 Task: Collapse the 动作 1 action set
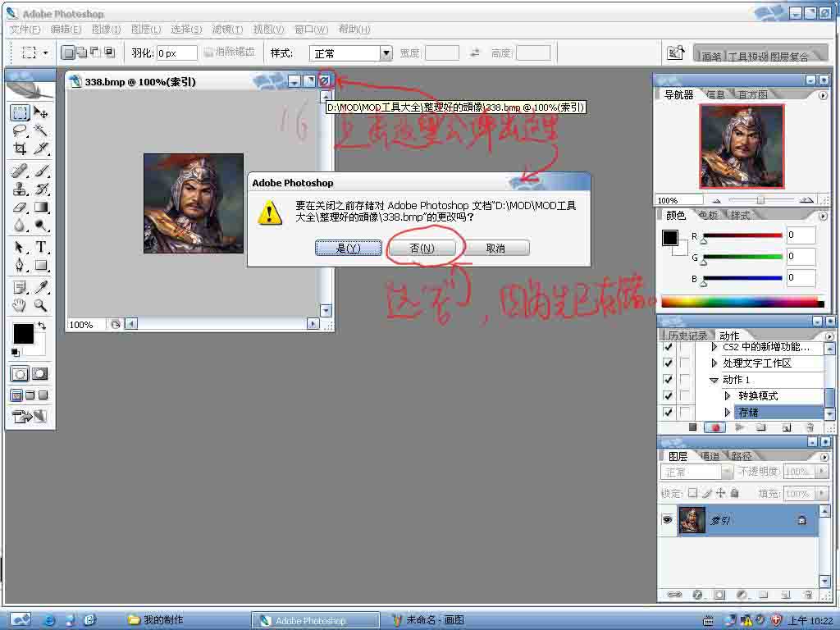coord(714,380)
